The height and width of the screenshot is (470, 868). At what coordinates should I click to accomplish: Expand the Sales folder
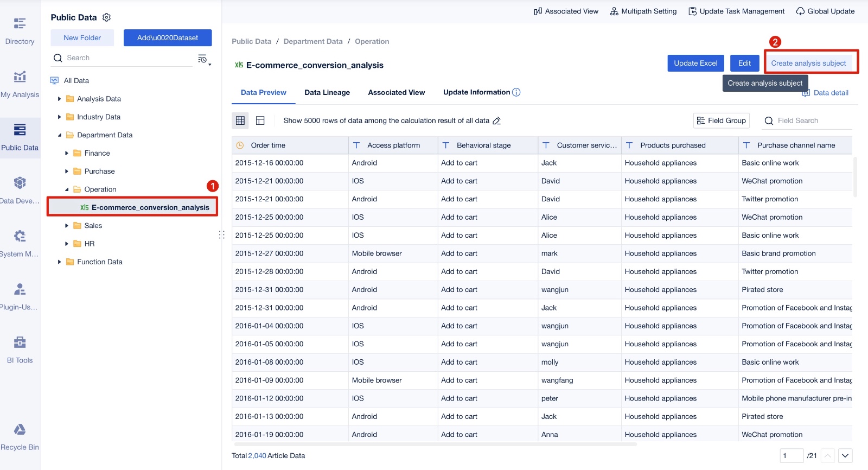click(67, 226)
